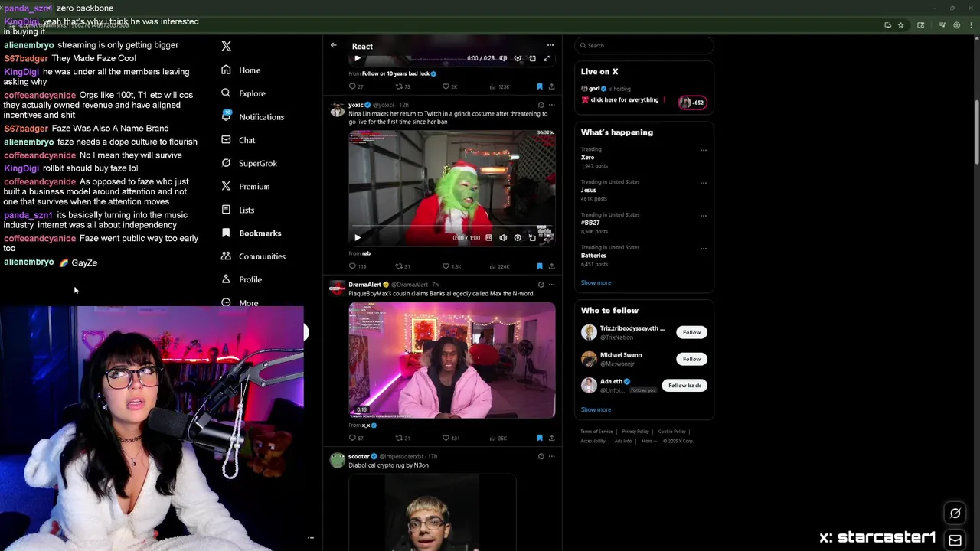
Task: Open Grok icon on scooter post
Action: [x=541, y=456]
